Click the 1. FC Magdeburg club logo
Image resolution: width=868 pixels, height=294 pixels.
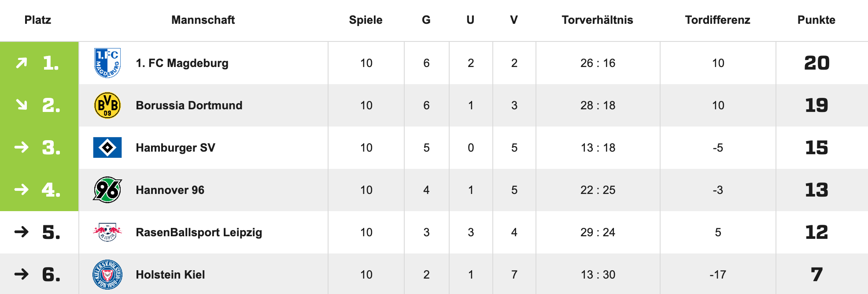tap(107, 63)
